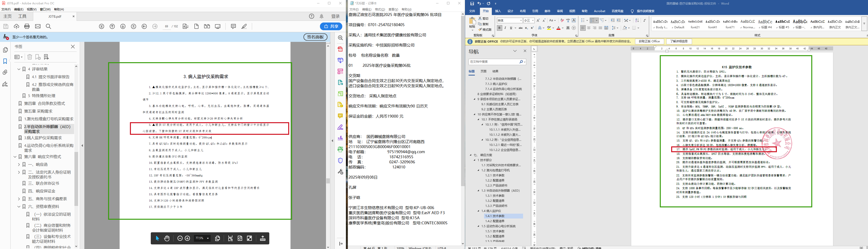868x249 pixels.
Task: Select the hand pan tool in Acrobat
Action: [167, 238]
